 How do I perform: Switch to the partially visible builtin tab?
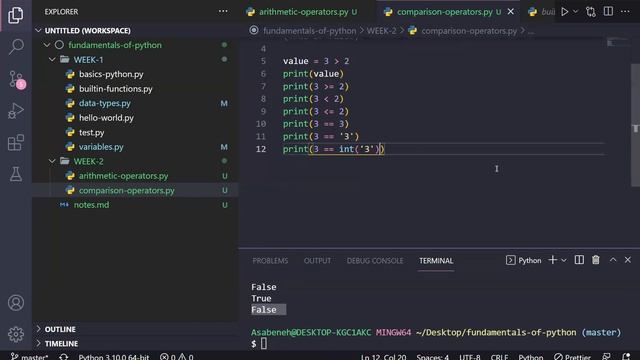coord(541,12)
